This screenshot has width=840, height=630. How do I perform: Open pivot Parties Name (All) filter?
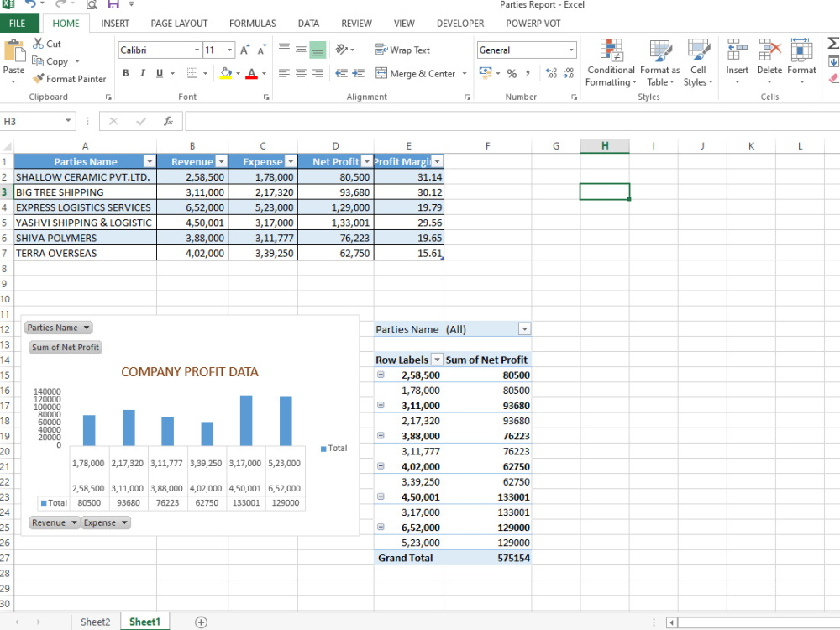[x=524, y=329]
